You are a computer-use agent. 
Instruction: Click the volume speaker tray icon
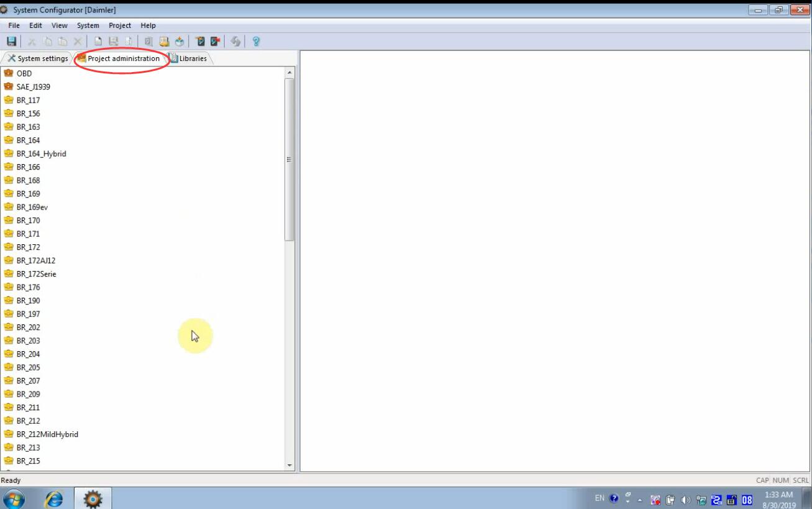point(686,500)
